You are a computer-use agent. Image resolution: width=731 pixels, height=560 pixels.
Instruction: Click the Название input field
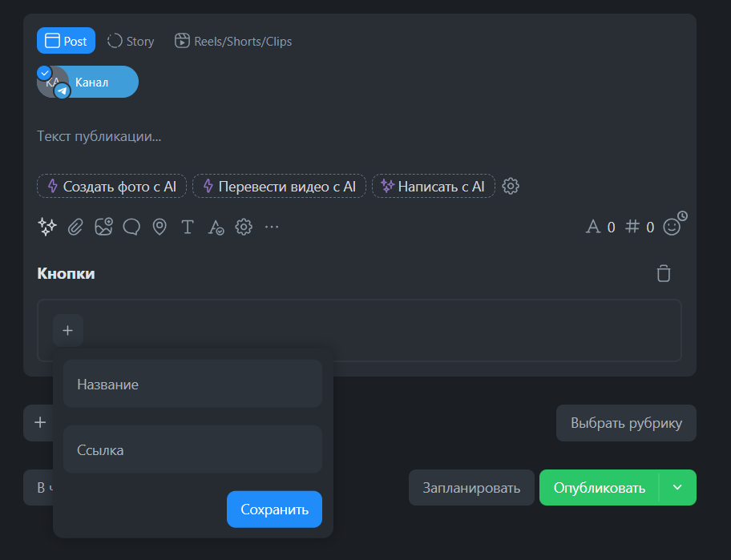click(x=192, y=385)
